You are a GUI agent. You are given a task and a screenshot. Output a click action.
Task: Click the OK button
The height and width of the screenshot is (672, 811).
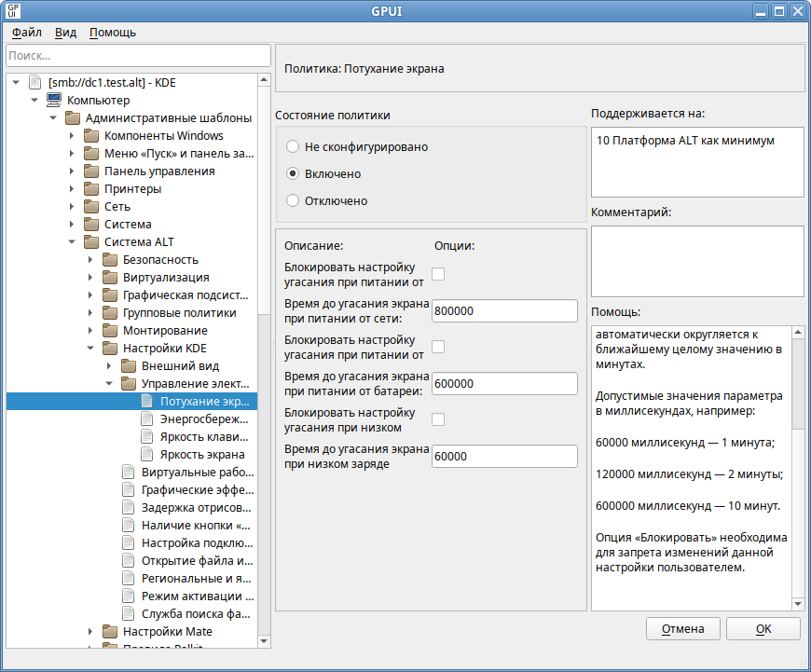(763, 628)
